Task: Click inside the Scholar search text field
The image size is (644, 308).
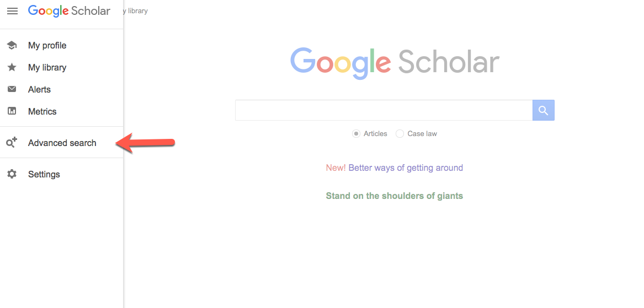Action: [x=384, y=110]
